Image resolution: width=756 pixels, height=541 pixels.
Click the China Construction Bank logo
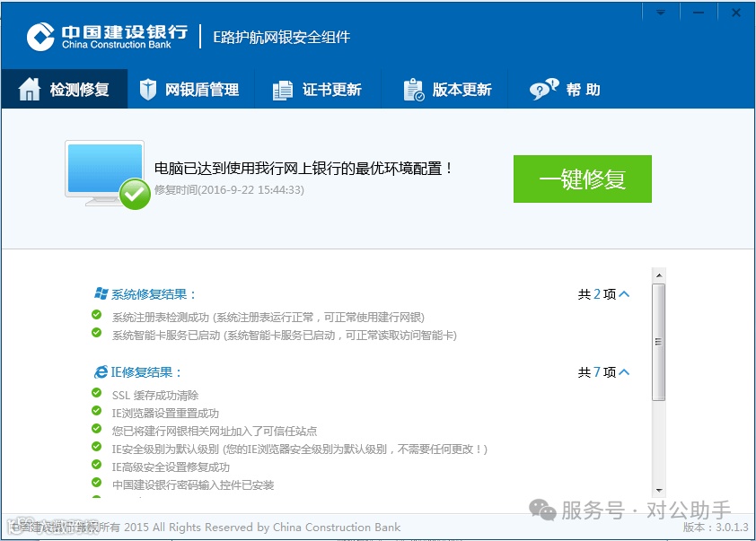pyautogui.click(x=107, y=37)
